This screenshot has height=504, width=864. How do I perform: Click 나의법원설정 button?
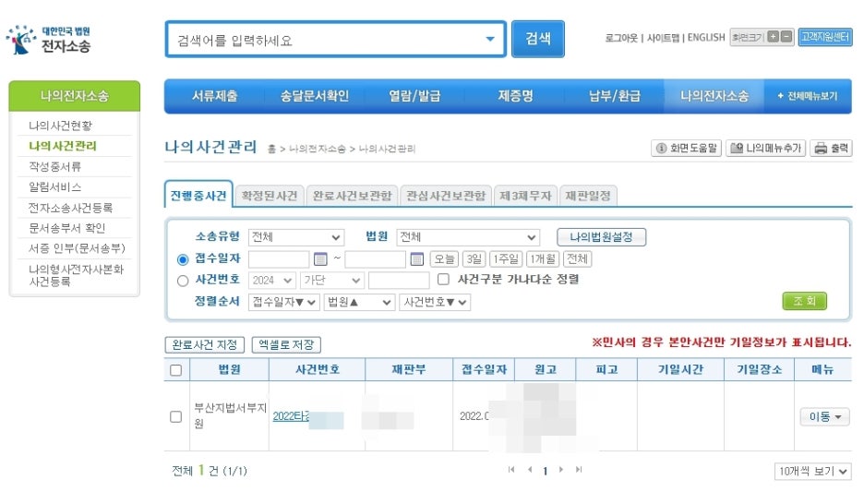(601, 237)
